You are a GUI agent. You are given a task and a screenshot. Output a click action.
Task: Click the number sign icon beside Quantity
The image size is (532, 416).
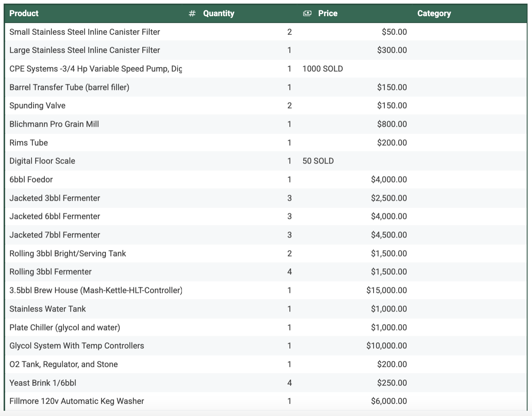(x=192, y=14)
